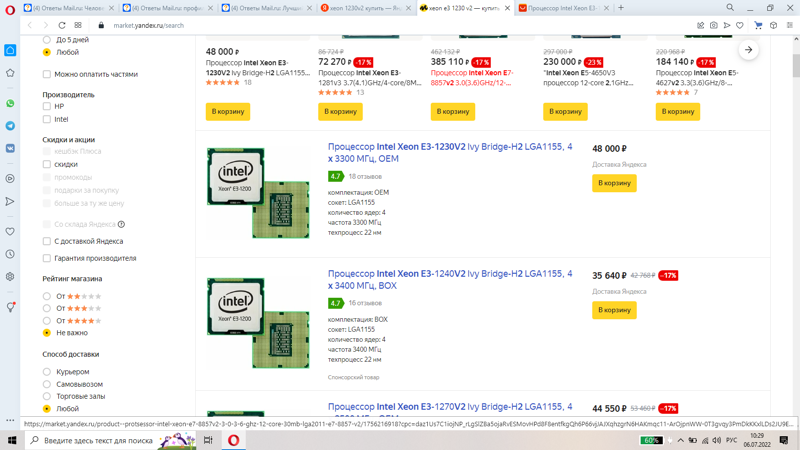This screenshot has height=450, width=800.
Task: Open the Player icon in sidebar
Action: tap(10, 179)
